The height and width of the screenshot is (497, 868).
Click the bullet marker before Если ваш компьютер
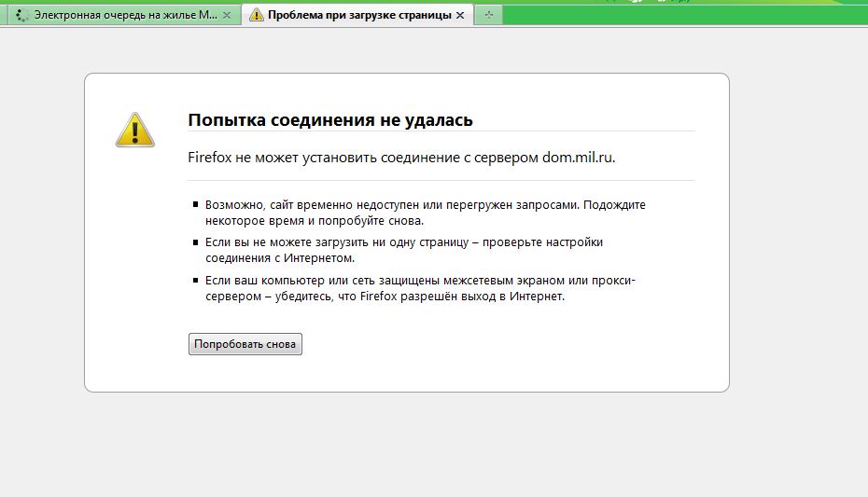click(x=196, y=281)
